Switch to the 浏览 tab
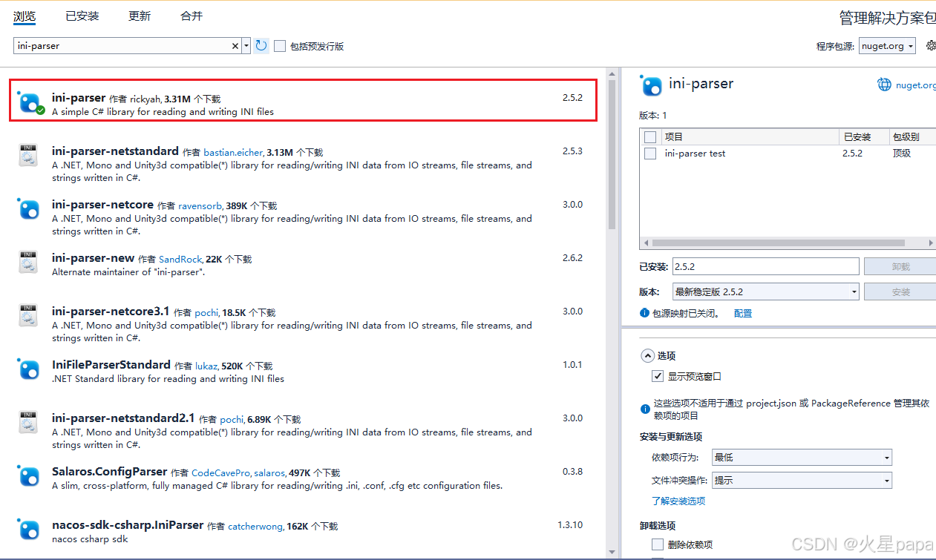This screenshot has width=936, height=560. tap(24, 16)
